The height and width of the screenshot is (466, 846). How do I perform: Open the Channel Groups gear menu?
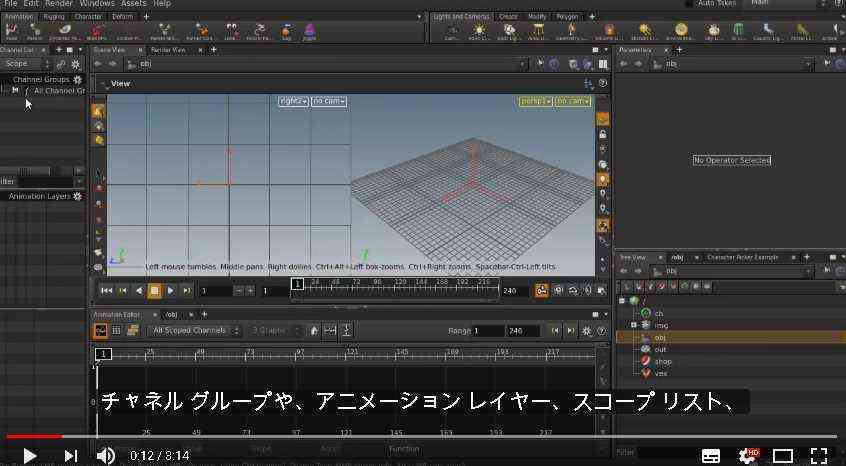[x=77, y=79]
